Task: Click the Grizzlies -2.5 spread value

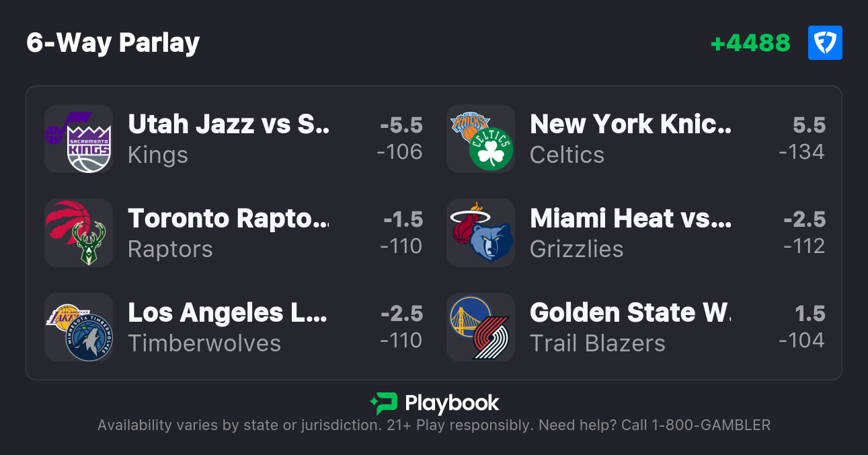Action: click(x=804, y=219)
